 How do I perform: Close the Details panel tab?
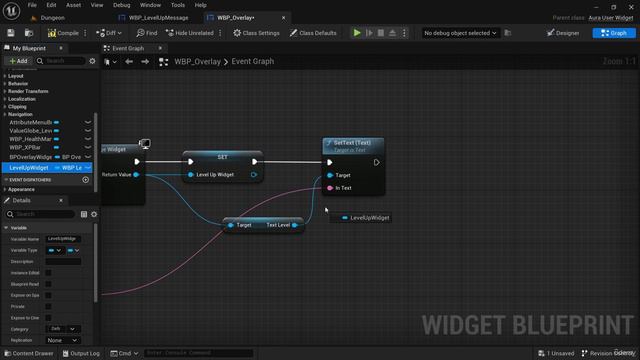(61, 200)
